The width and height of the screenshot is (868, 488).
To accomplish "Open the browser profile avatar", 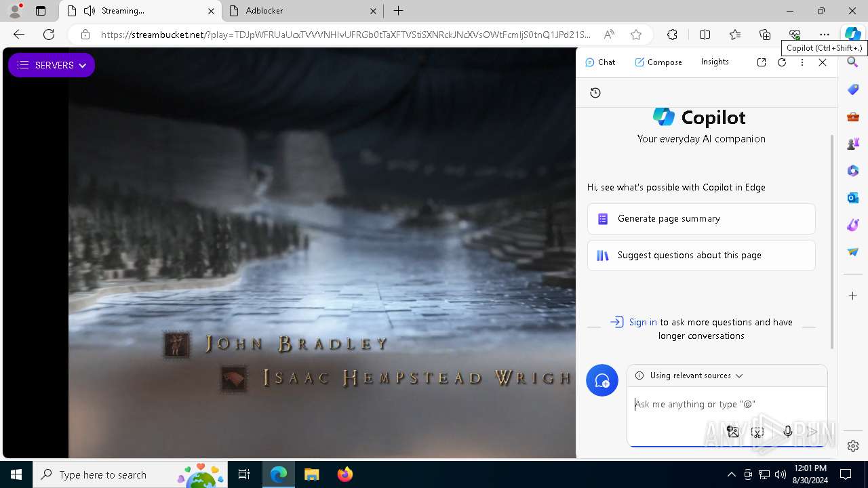I will coord(15,11).
